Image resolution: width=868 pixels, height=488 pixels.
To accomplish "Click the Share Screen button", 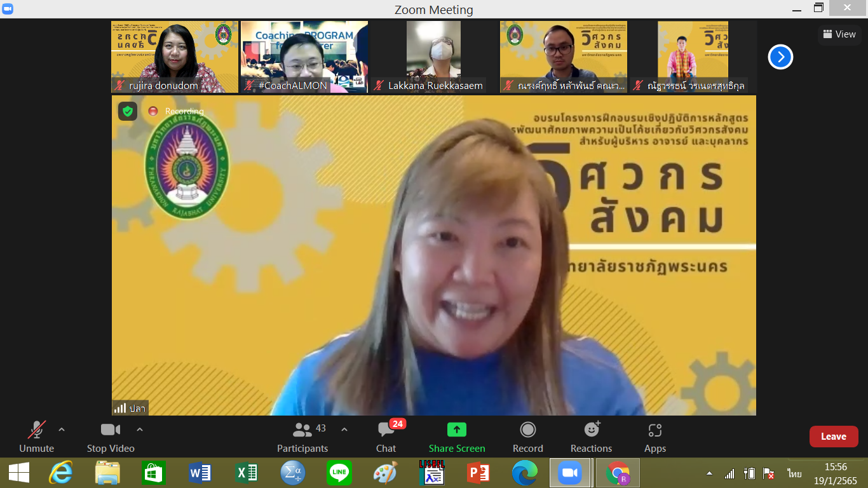I will pos(457,438).
